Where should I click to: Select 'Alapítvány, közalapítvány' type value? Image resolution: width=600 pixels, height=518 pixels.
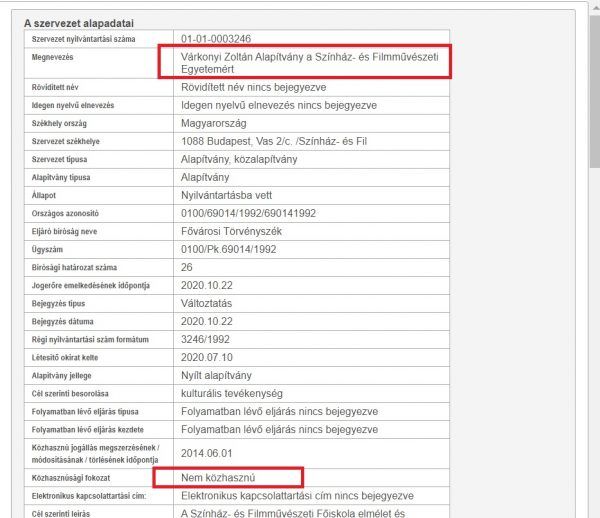(x=239, y=159)
